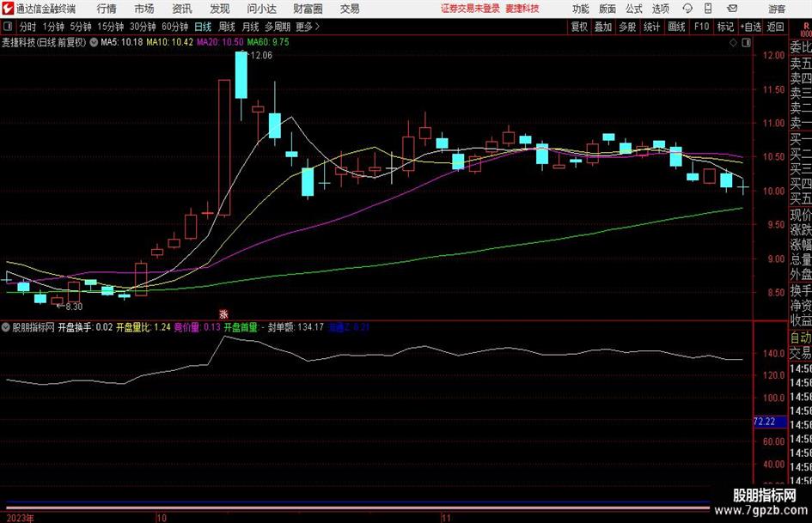Open the 行情 menu
Viewport: 812px width, 523px height.
point(107,9)
